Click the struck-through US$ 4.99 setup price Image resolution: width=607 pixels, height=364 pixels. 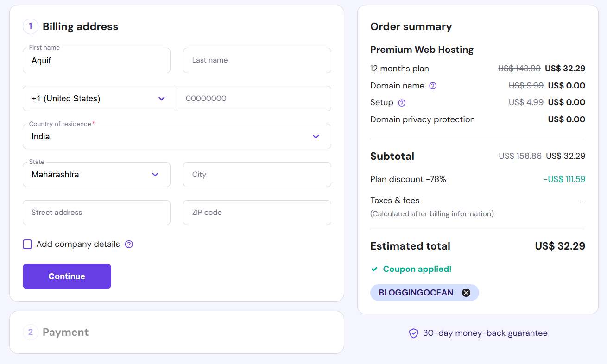point(526,102)
